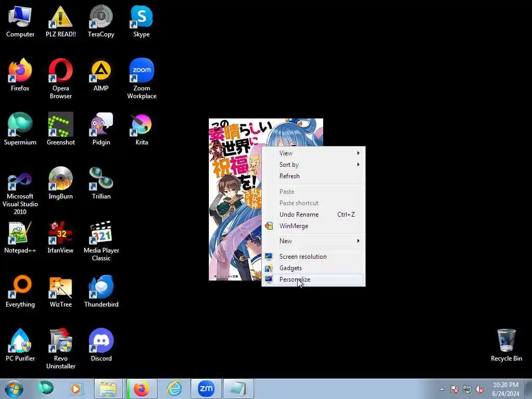
Task: Expand the Sort by submenu
Action: pos(313,165)
